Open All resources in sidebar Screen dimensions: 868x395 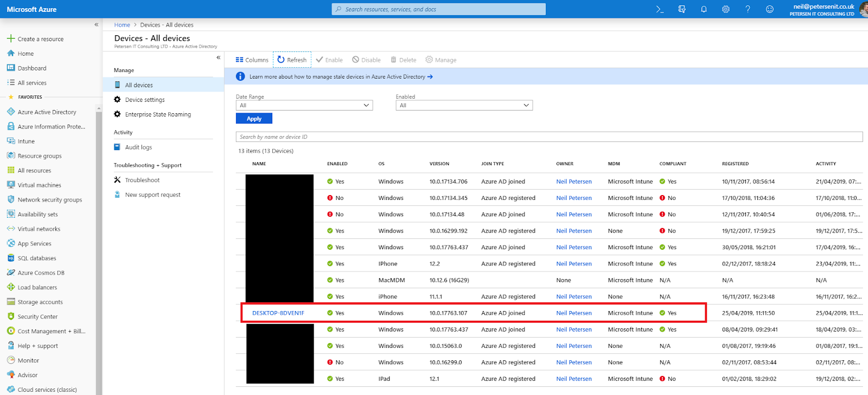(29, 171)
